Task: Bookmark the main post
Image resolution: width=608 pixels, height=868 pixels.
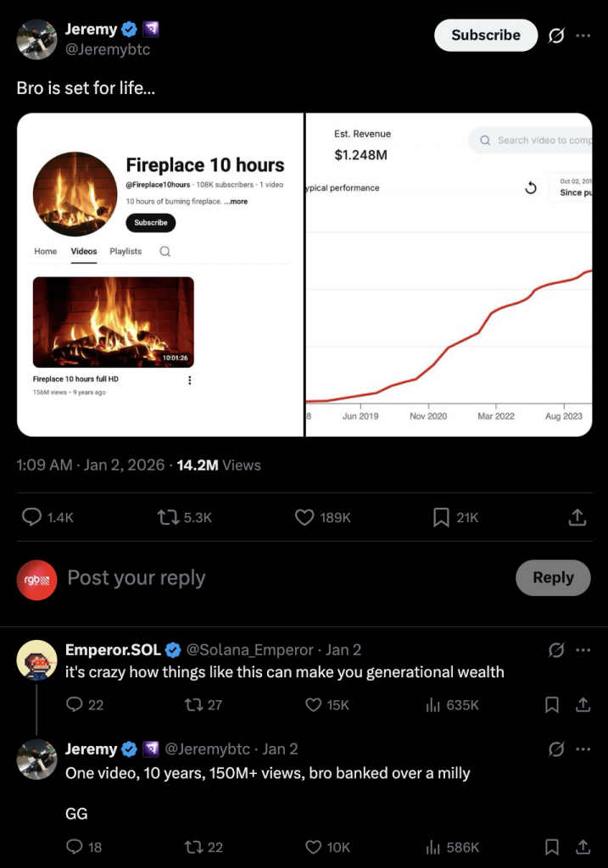Action: (x=441, y=517)
